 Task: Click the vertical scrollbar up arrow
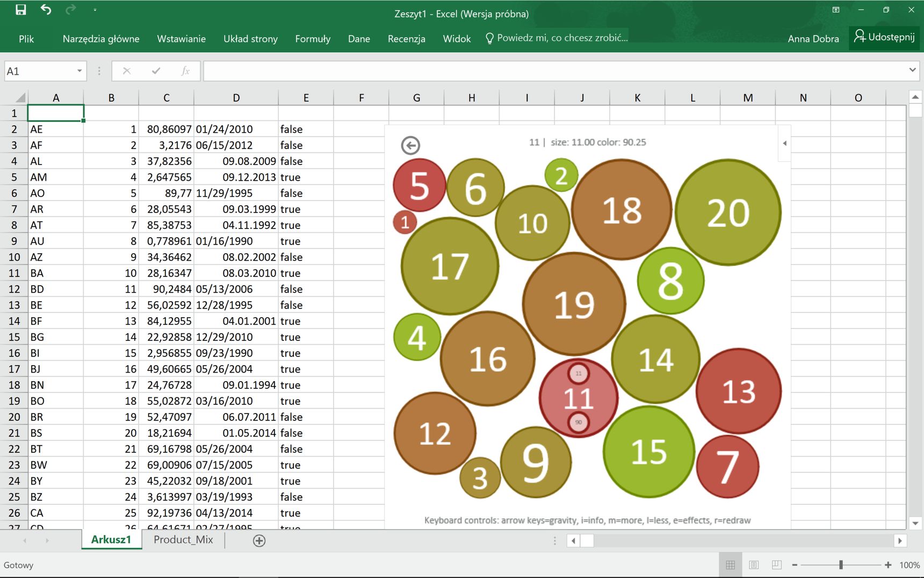915,97
